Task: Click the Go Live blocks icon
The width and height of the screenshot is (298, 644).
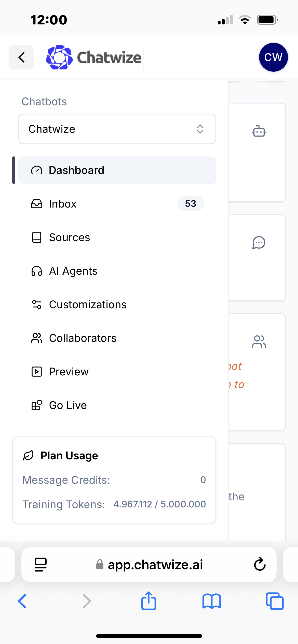Action: tap(37, 405)
